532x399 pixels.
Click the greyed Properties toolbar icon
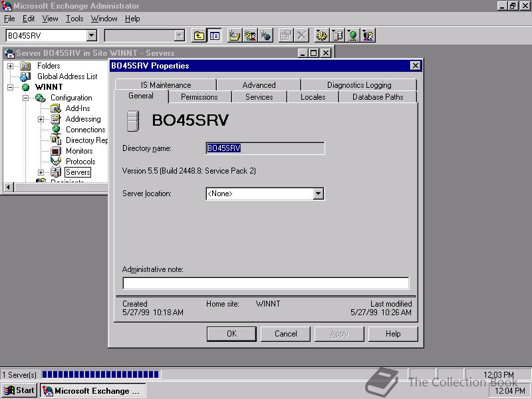click(286, 35)
